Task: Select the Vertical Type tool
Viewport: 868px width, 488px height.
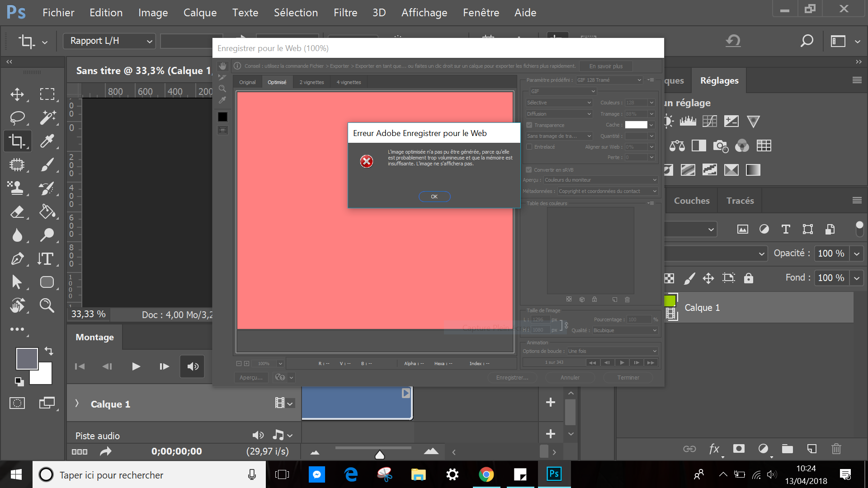Action: (46, 259)
